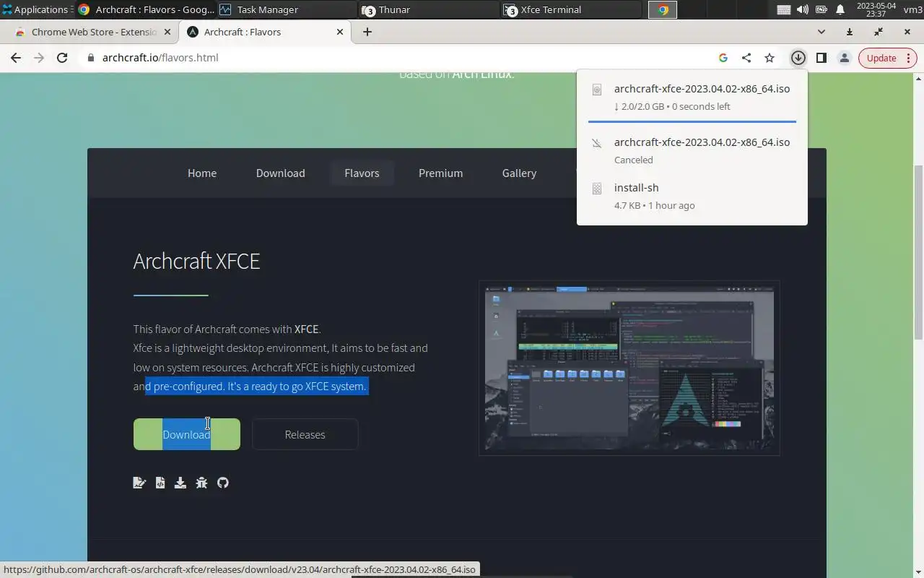Open the volume control in the panel
Screen dimensions: 924x578
(x=802, y=9)
